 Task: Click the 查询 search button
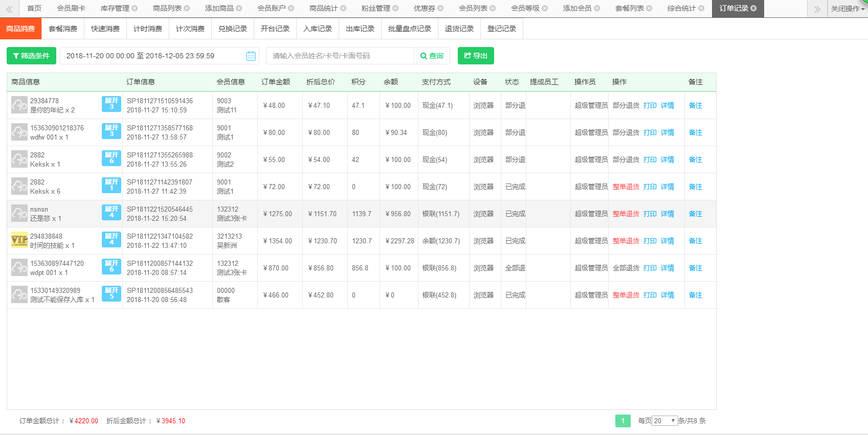(432, 56)
